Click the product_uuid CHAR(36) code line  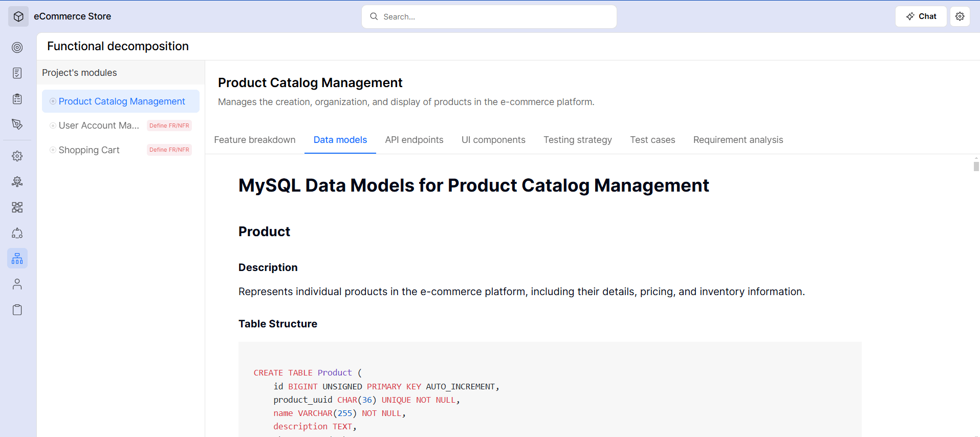[367, 400]
